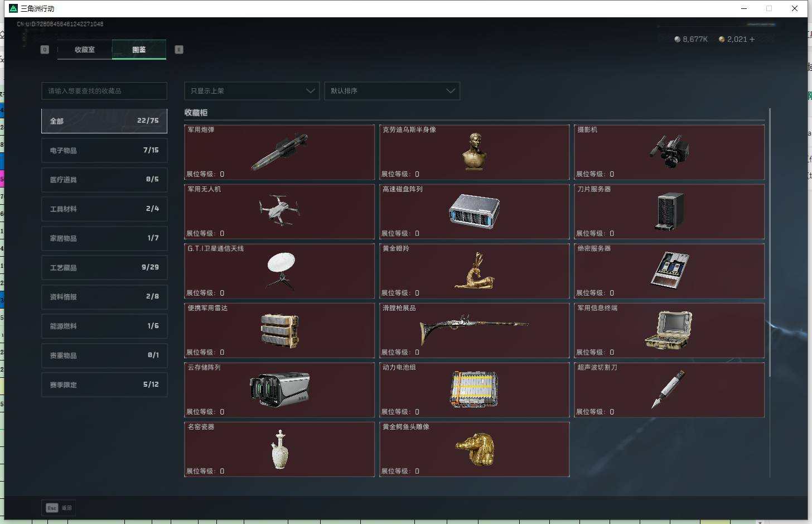Screen dimensions: 812x524
Task: Click the Esc 返回 back button
Action: point(59,508)
